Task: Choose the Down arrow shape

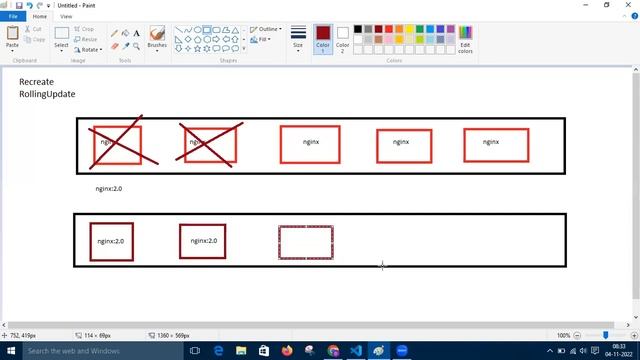Action: click(x=178, y=49)
